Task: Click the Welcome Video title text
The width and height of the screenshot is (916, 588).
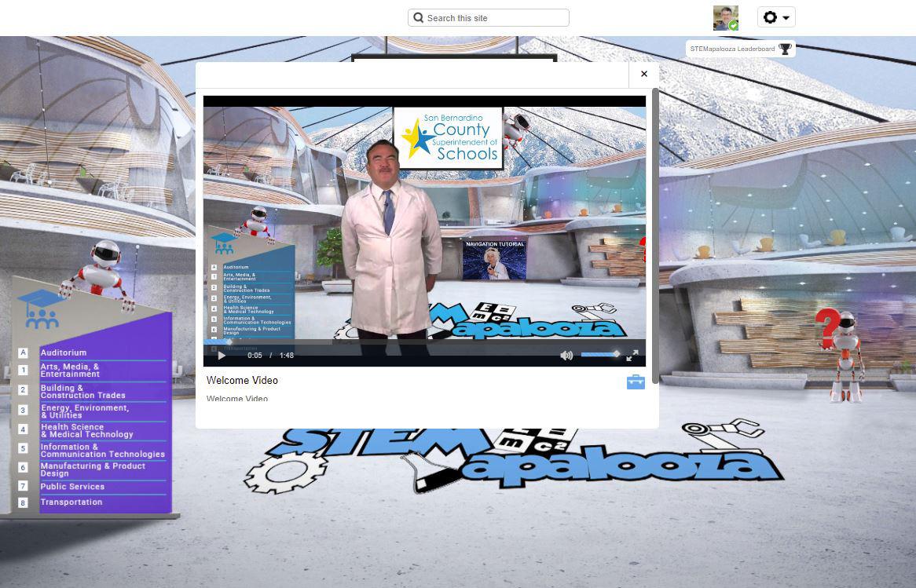Action: 243,380
